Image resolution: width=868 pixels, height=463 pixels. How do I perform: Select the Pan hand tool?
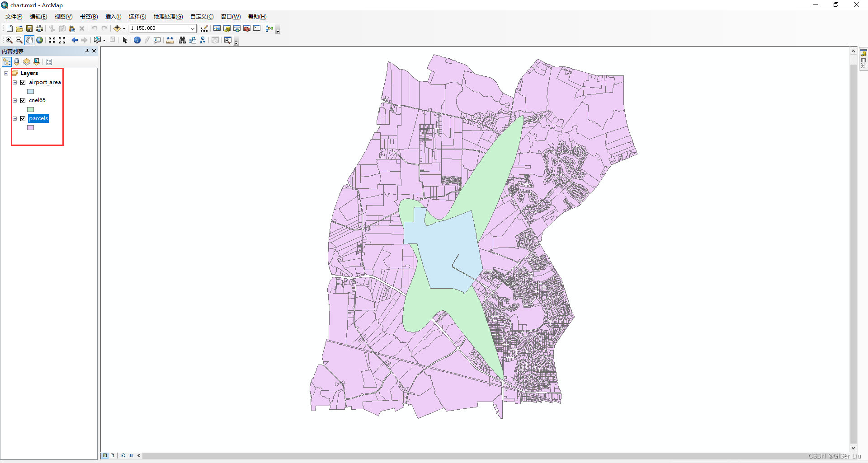click(29, 40)
